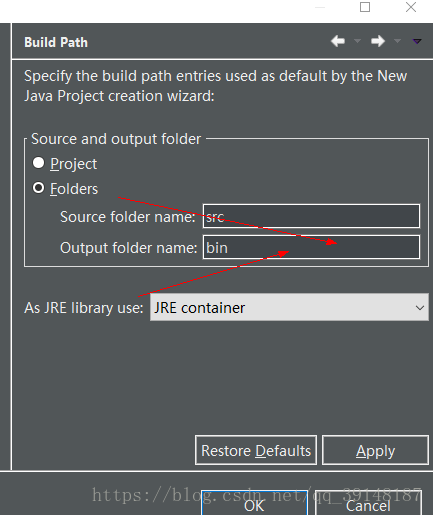Image resolution: width=433 pixels, height=515 pixels.
Task: Click the back navigation arrow icon
Action: [x=338, y=41]
